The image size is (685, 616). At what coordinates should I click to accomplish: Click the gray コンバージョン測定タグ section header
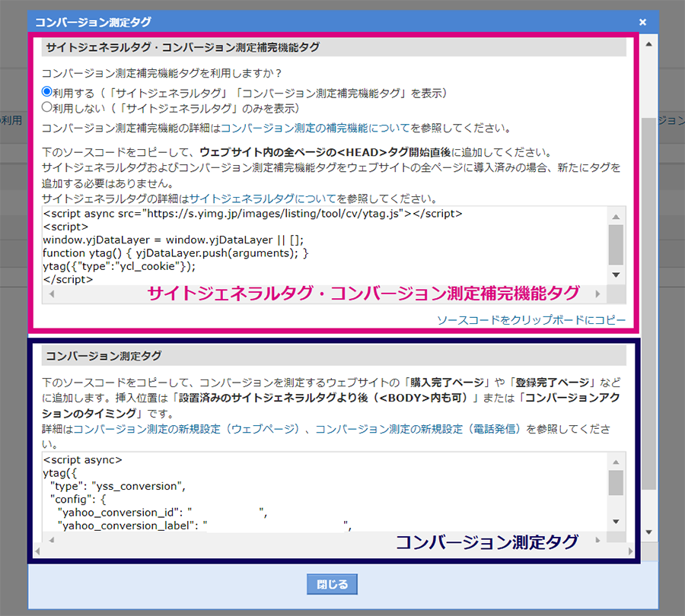coord(334,356)
